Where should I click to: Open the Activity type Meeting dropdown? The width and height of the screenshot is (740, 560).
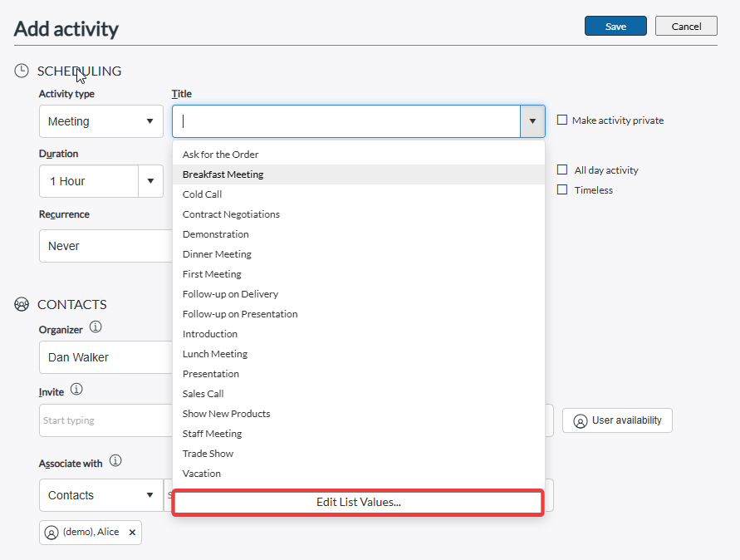(x=101, y=121)
